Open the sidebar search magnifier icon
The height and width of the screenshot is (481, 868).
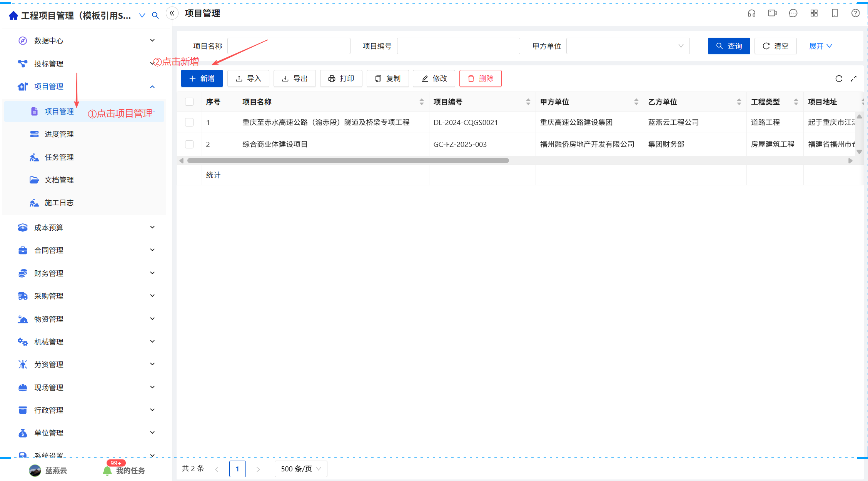[155, 15]
